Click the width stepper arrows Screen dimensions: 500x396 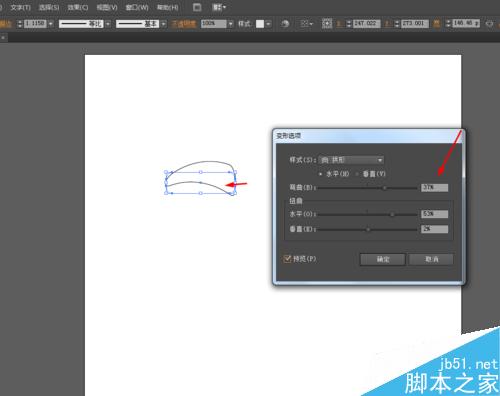pos(448,24)
